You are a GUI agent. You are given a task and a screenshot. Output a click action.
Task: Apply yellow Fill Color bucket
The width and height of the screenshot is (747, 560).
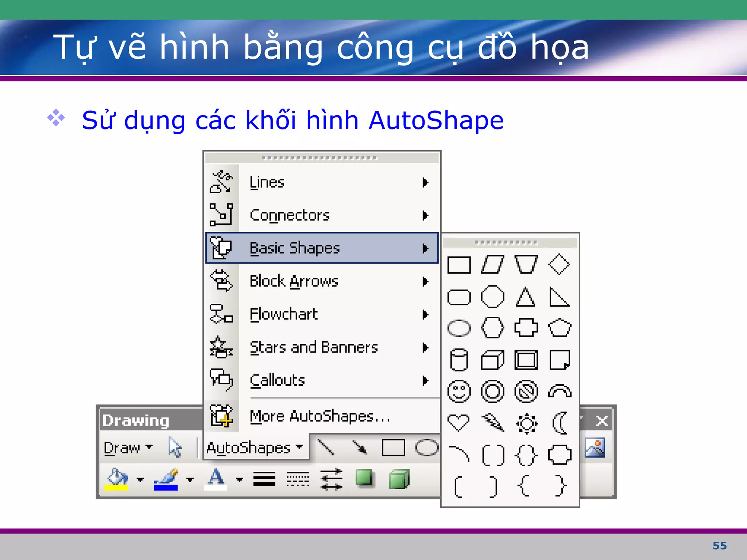coord(117,479)
